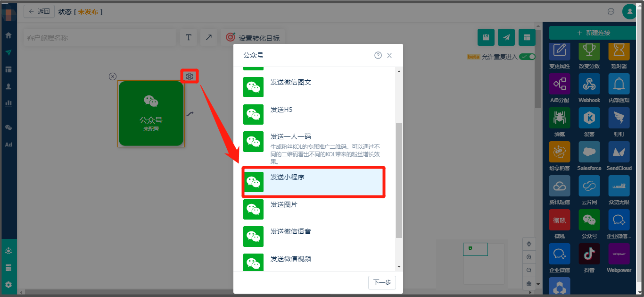Image resolution: width=644 pixels, height=297 pixels.
Task: Click the zoom out magnifier button
Action: click(529, 270)
